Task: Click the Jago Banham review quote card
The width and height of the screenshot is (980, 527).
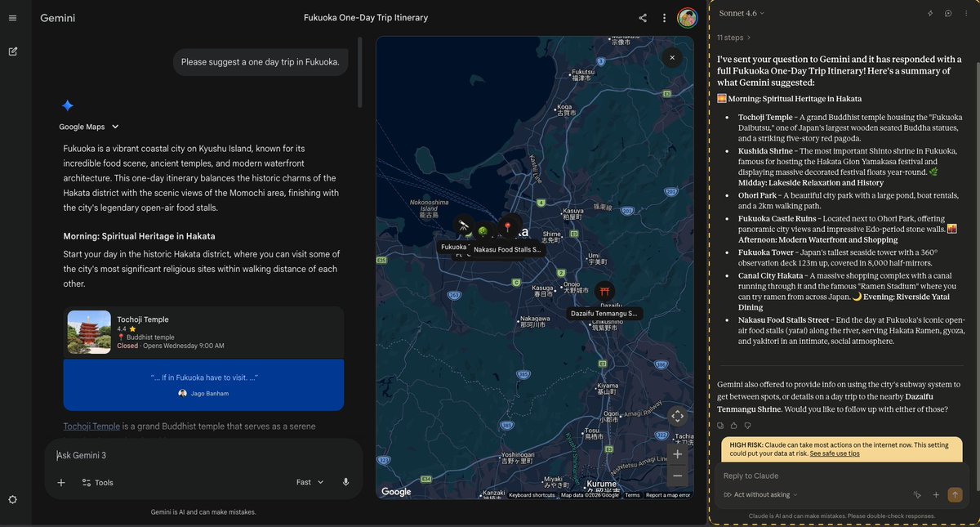Action: click(203, 385)
